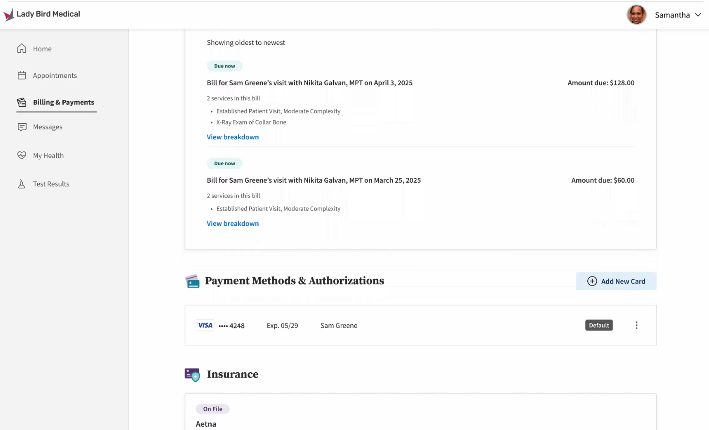Open the My Health section

point(48,155)
